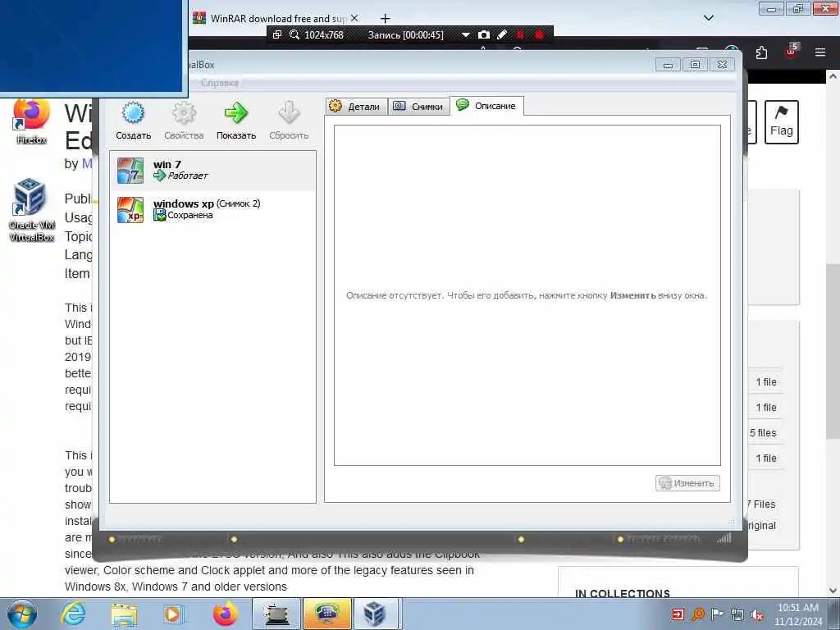Click the phone-monitor app taskbar button
Screen dimensions: 840x630
coord(327,614)
